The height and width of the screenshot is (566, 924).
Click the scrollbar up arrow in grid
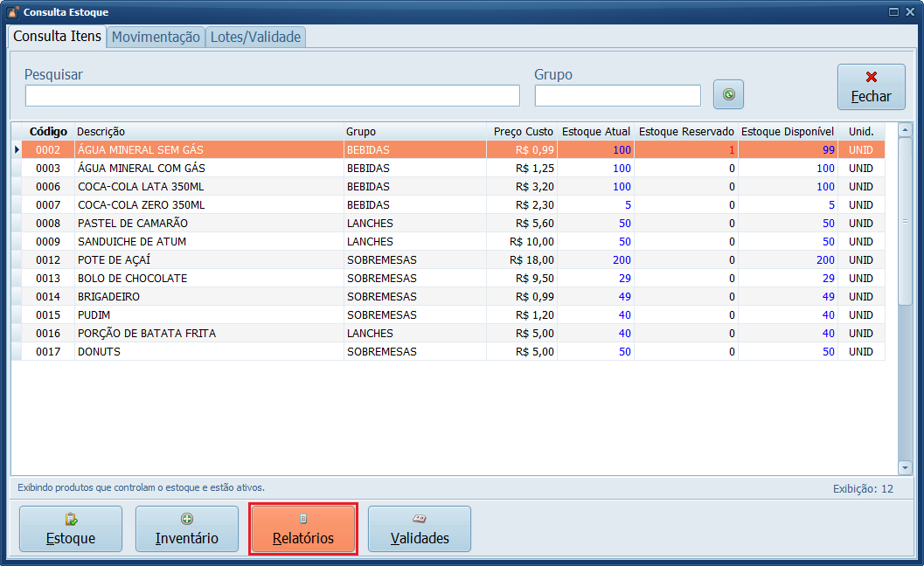click(x=905, y=130)
